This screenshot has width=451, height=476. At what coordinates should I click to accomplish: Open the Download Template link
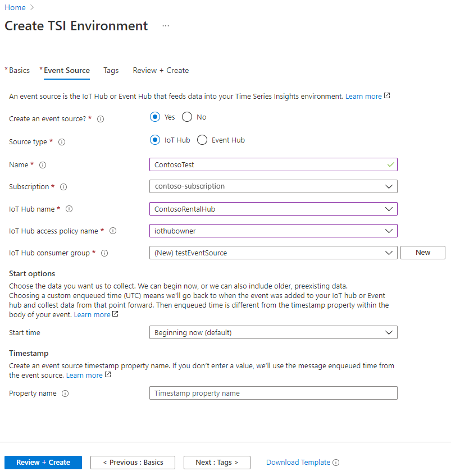point(298,463)
